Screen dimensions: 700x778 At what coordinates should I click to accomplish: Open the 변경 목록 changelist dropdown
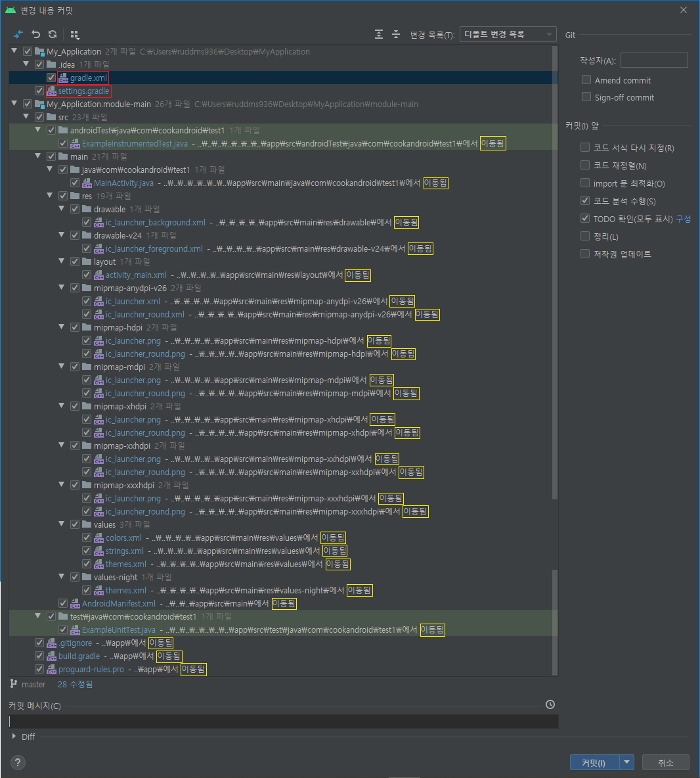tap(508, 34)
